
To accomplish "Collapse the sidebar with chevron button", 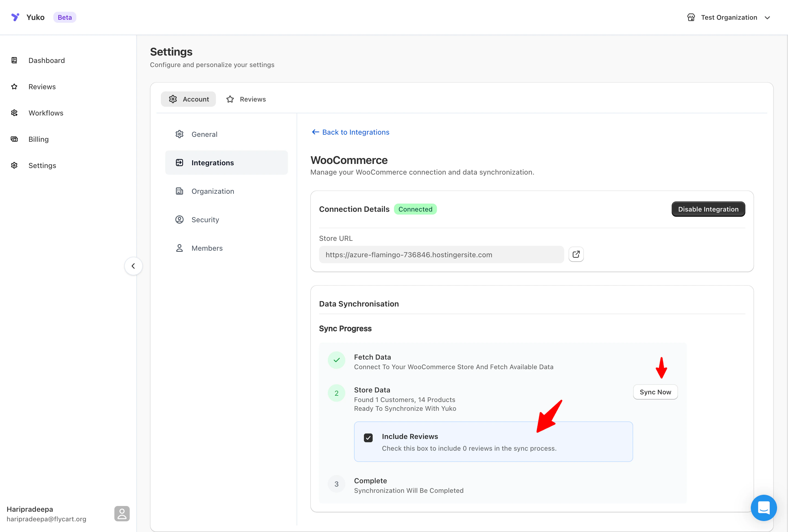I will [x=133, y=266].
